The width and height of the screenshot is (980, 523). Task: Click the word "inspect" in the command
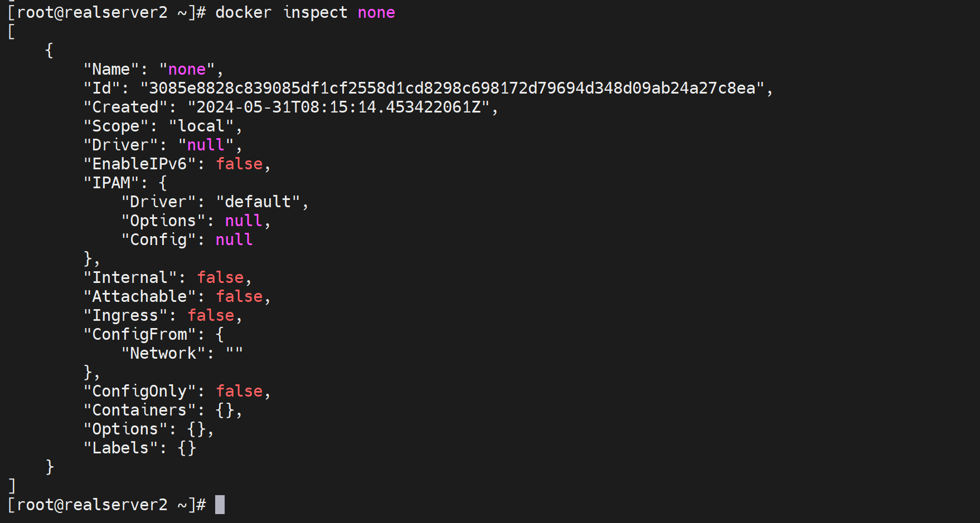tap(315, 12)
